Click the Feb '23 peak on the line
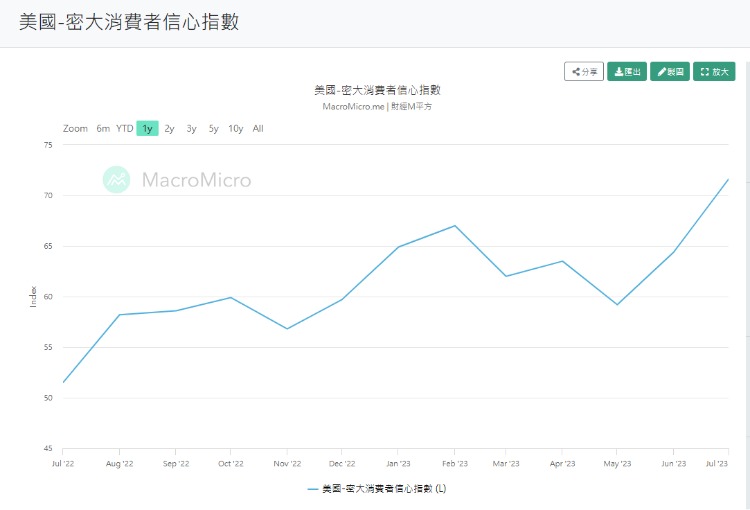This screenshot has width=750, height=510. click(455, 225)
